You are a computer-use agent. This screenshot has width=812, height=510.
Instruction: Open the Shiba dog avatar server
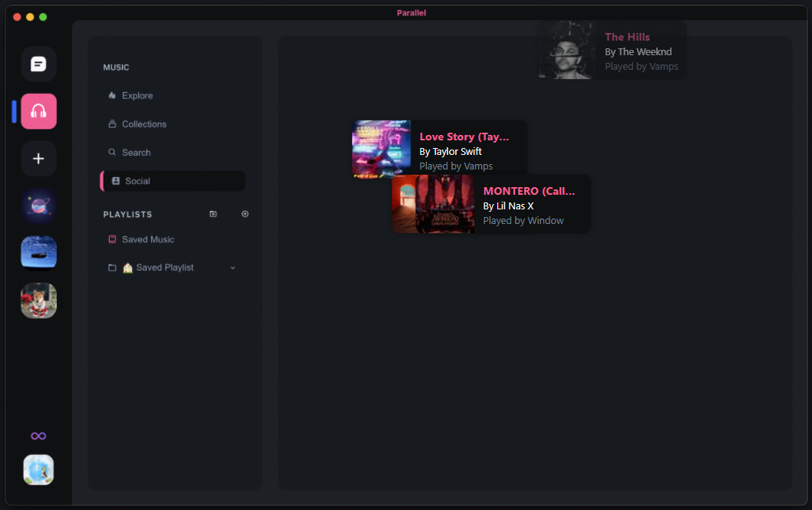(38, 301)
